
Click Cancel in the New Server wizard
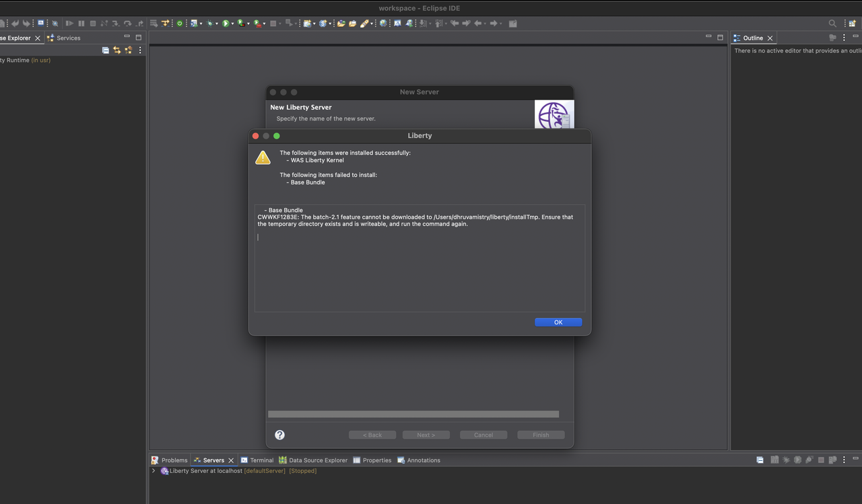pos(484,435)
